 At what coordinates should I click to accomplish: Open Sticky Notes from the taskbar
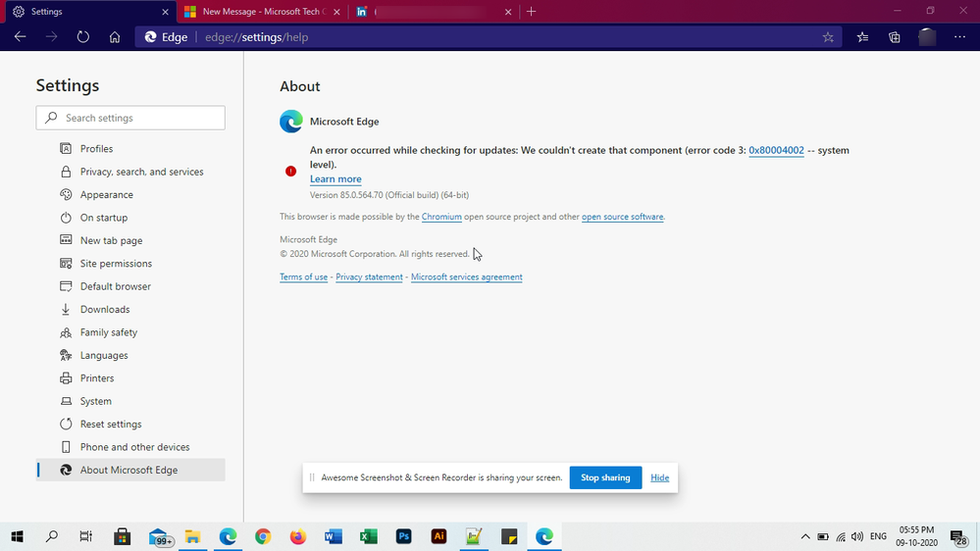pos(509,536)
